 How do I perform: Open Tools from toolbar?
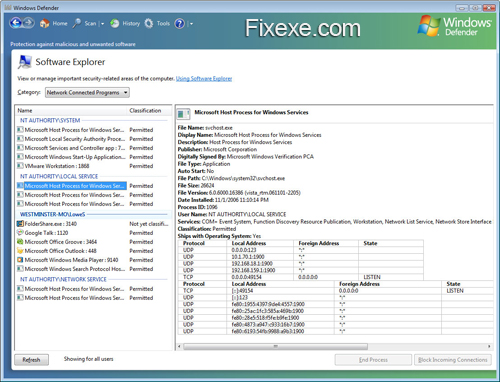pos(163,23)
